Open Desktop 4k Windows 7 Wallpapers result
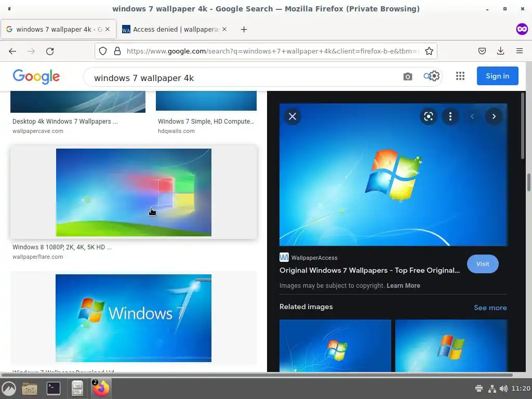 tap(65, 122)
